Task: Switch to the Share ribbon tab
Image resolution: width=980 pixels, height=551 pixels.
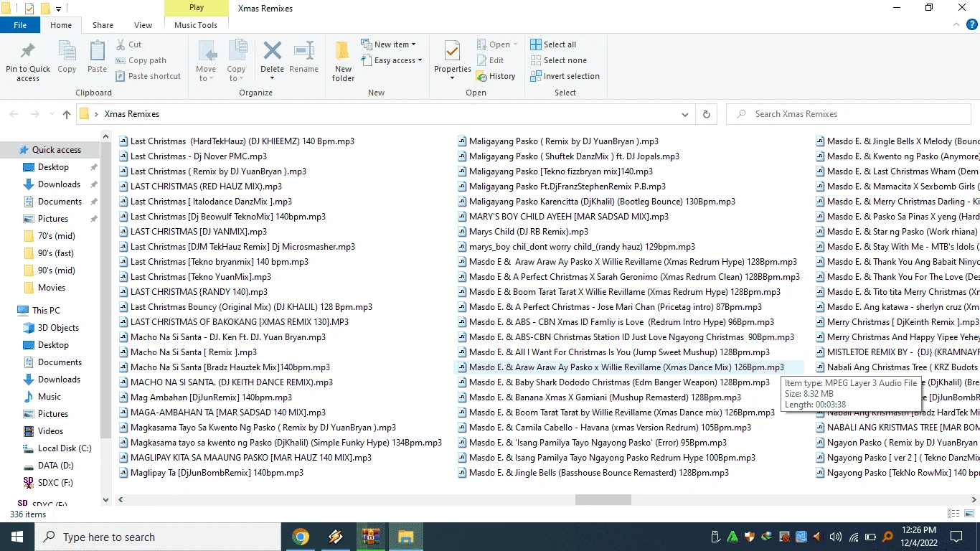Action: 103,25
